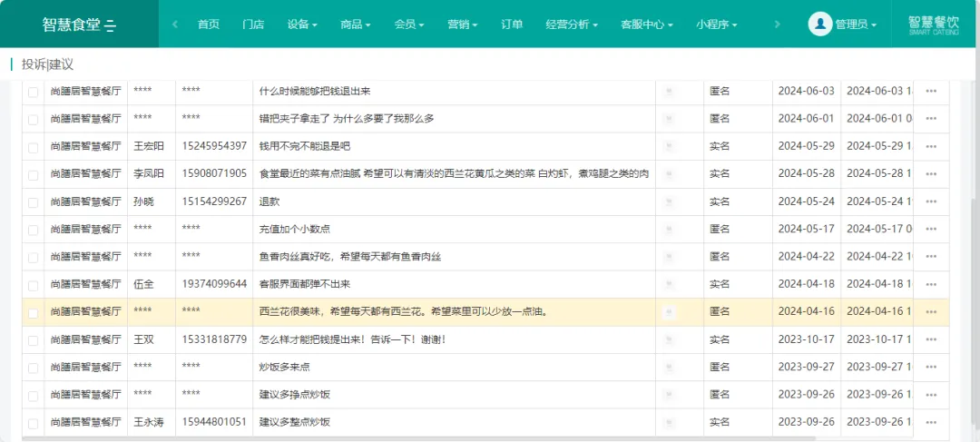Open more actions for 2024-06-03 row
Viewport: 980px width, 442px height.
tap(931, 92)
